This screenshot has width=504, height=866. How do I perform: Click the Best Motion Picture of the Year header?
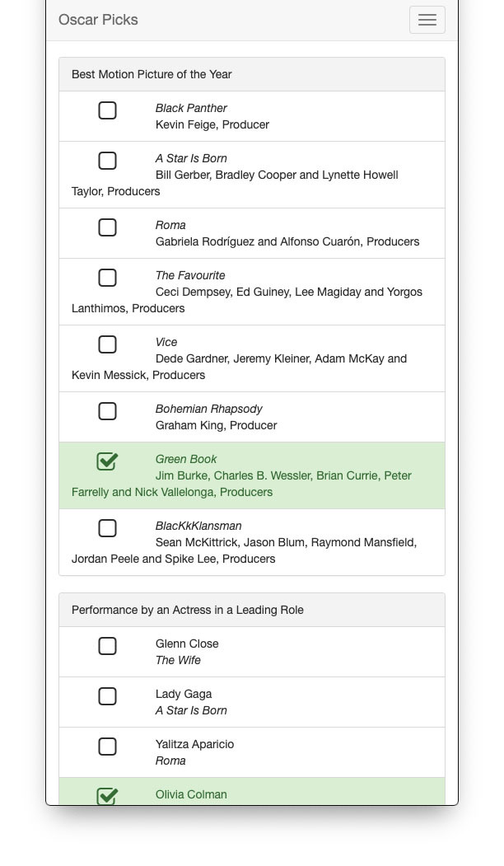tap(152, 74)
